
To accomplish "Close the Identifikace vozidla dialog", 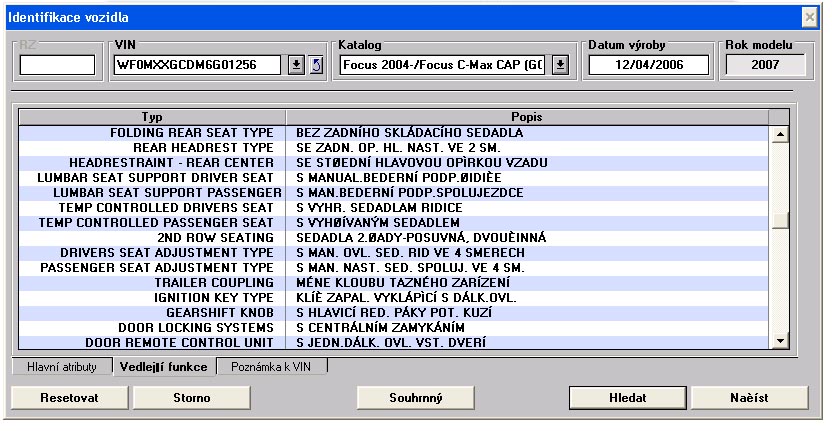I will pos(809,17).
